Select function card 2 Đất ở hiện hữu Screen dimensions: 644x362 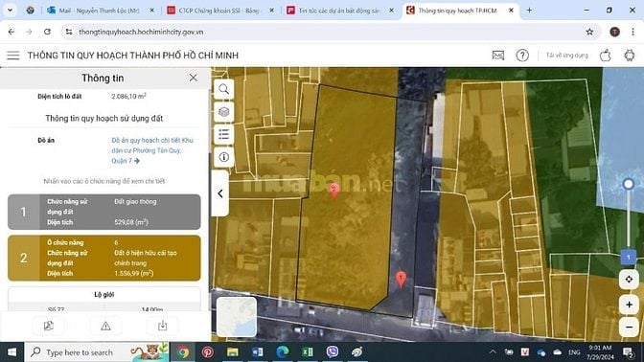104,258
